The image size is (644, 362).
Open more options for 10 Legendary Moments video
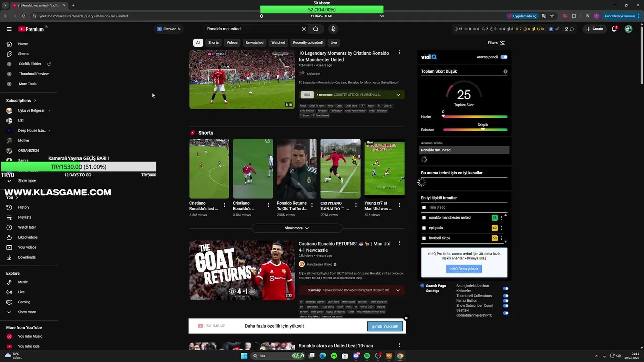399,53
